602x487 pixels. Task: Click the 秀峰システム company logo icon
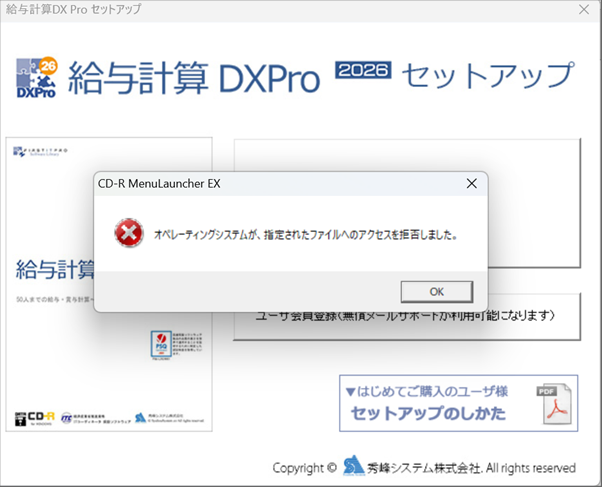coord(353,467)
